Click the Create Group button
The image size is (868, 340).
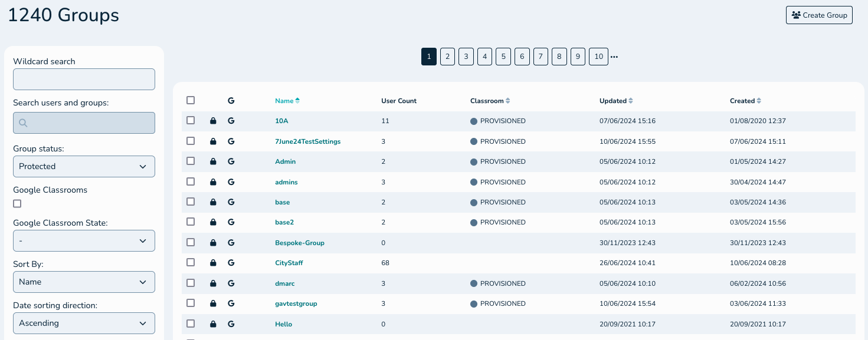[819, 15]
